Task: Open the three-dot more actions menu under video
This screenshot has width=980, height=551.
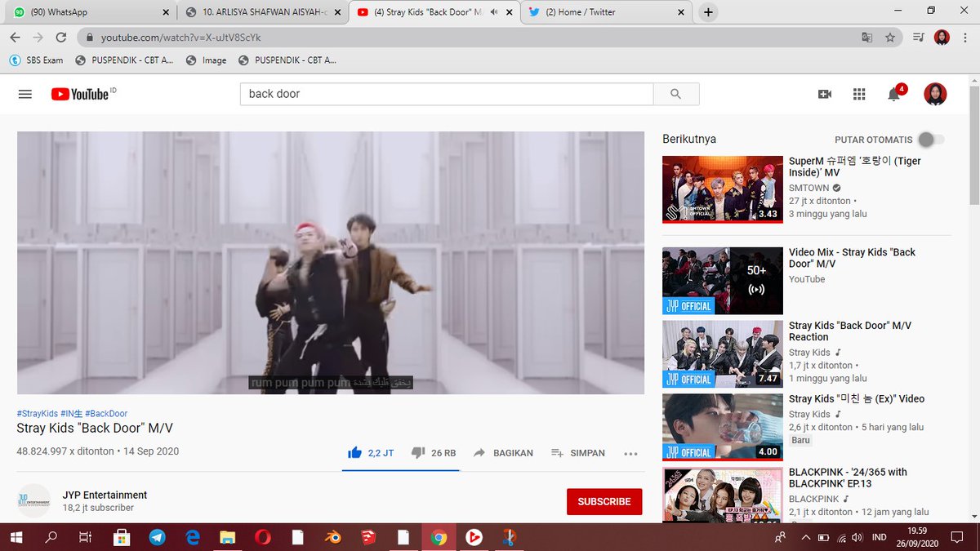Action: point(630,453)
